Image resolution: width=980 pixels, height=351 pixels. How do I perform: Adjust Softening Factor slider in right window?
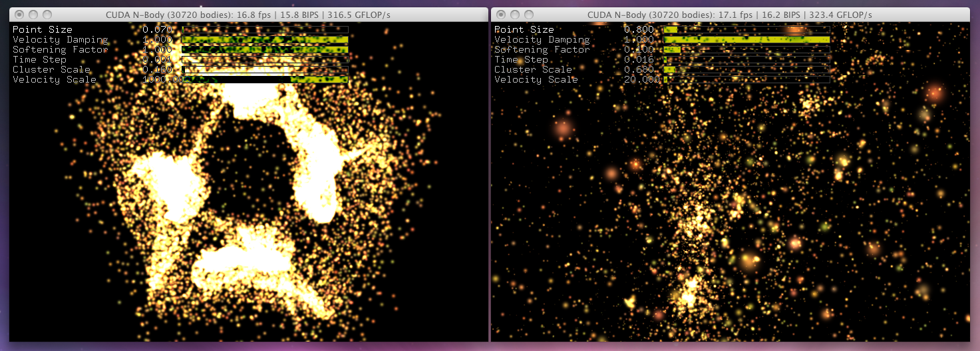coord(747,50)
